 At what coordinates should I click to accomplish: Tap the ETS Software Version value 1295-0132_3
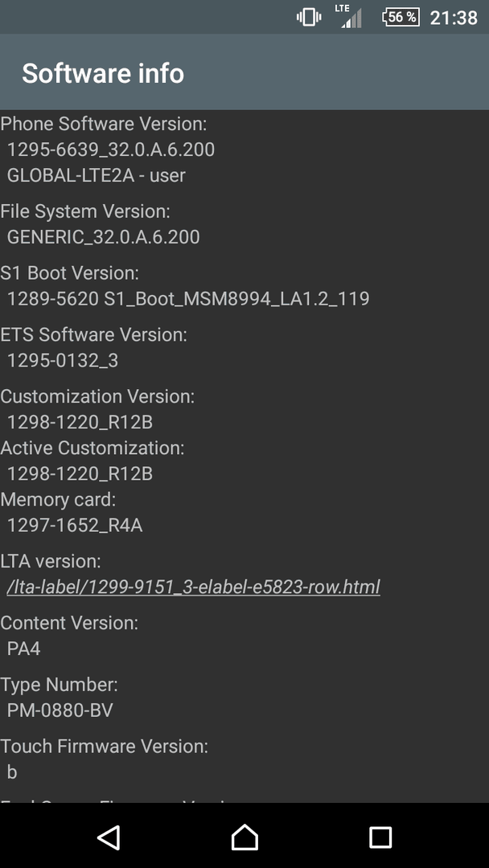pos(63,361)
